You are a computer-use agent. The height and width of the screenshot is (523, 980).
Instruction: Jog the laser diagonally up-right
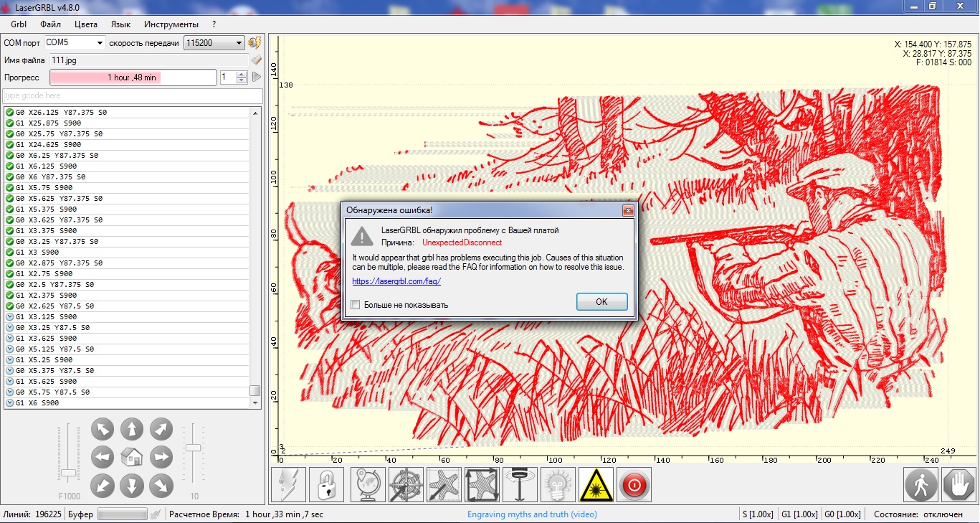161,429
